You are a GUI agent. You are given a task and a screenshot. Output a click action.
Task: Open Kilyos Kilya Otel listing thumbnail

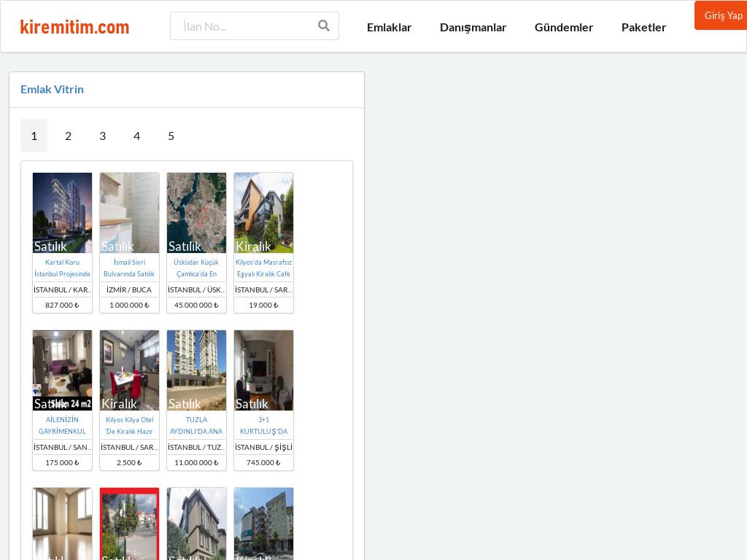[129, 370]
